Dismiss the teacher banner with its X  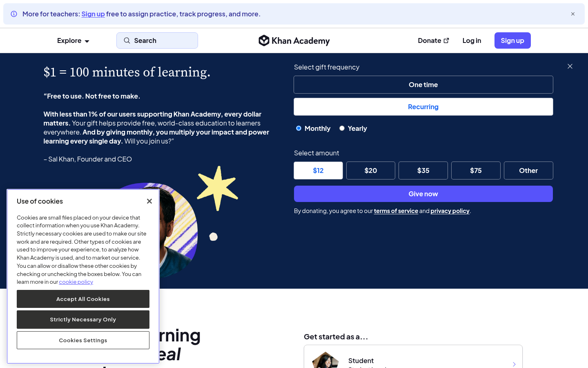coord(573,14)
